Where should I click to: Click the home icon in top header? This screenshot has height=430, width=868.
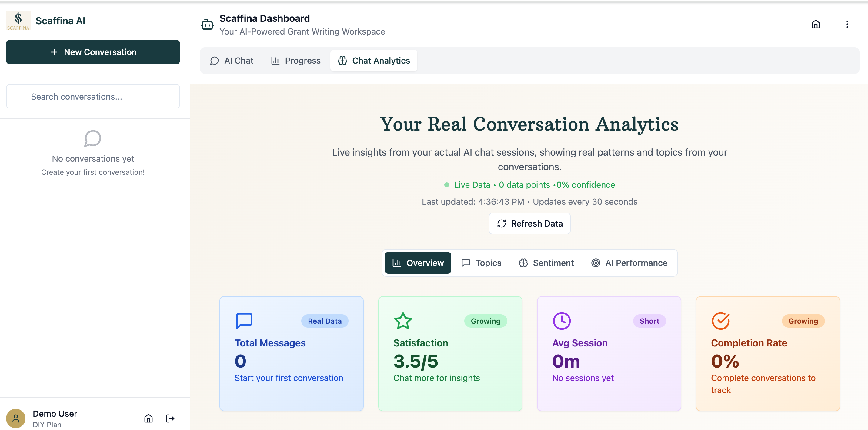pyautogui.click(x=816, y=24)
